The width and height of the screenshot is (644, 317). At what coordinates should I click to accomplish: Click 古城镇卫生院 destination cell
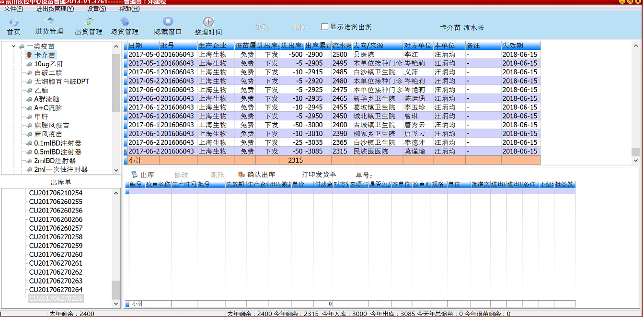click(378, 125)
